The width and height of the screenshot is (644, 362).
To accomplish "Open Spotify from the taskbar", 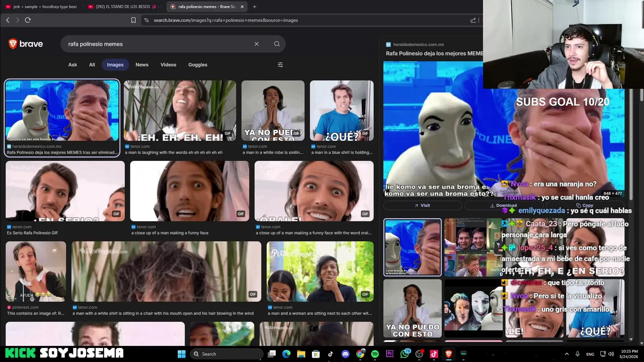I will [x=375, y=354].
